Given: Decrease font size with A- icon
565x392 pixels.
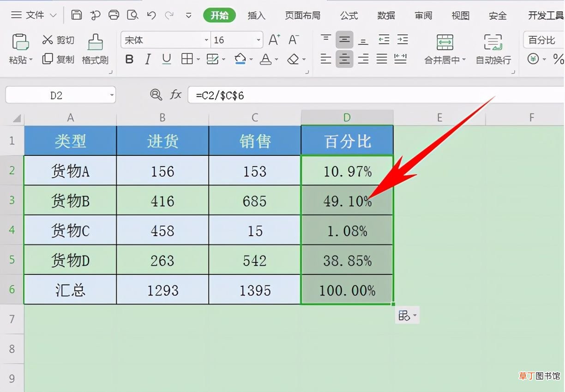Looking at the screenshot, I should (294, 40).
